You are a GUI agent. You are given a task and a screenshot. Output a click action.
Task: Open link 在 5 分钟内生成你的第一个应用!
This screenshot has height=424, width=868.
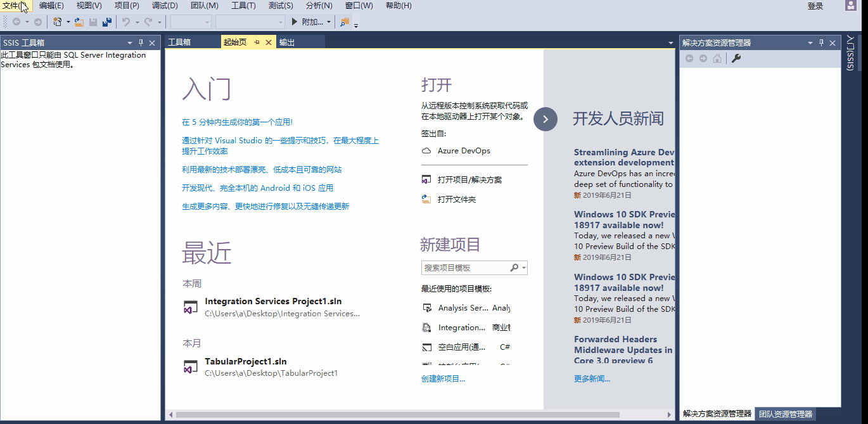pos(237,122)
